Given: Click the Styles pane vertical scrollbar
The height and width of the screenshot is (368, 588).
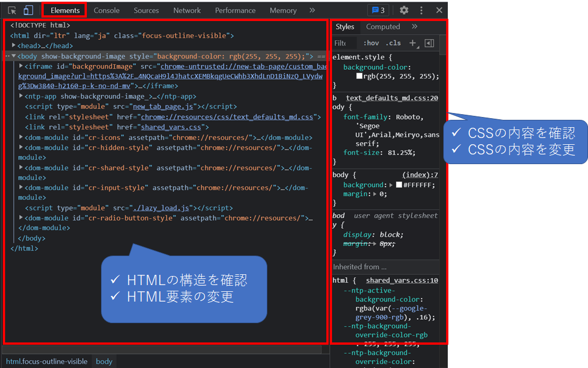Looking at the screenshot, I should tap(443, 45).
